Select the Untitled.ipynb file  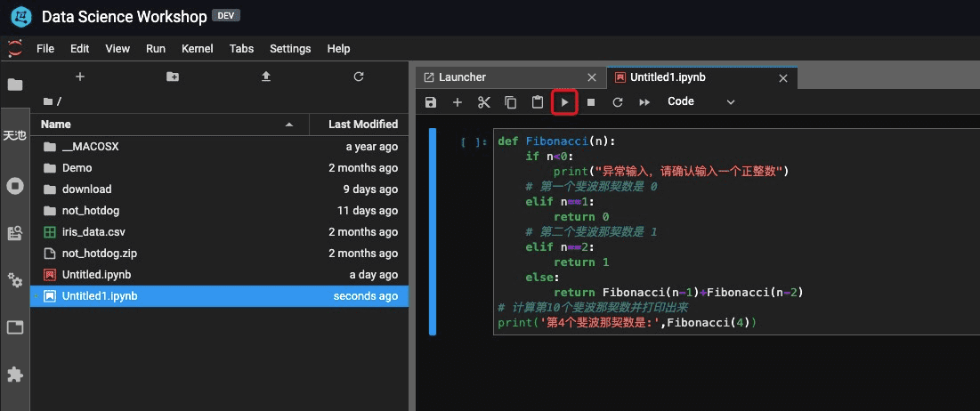pos(219,274)
